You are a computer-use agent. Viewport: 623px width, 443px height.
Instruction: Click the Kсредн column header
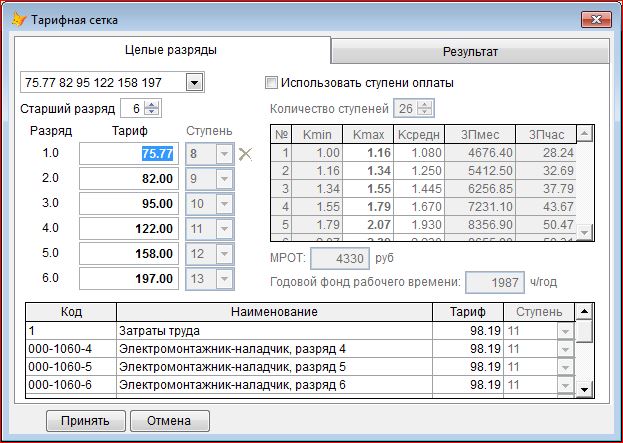[419, 135]
